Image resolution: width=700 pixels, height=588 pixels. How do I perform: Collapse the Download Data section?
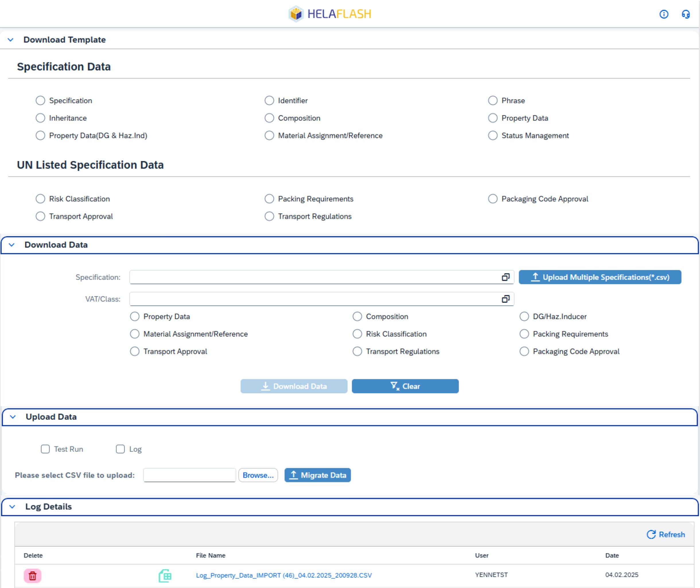[x=12, y=245]
